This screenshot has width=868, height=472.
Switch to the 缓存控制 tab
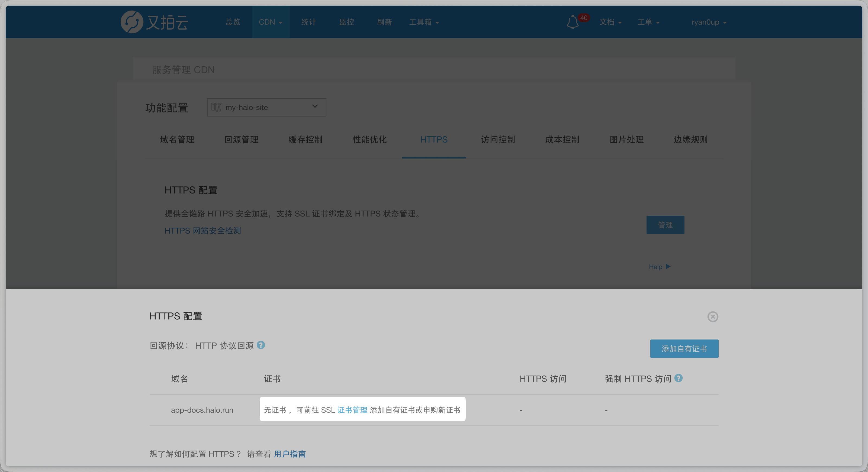[305, 140]
